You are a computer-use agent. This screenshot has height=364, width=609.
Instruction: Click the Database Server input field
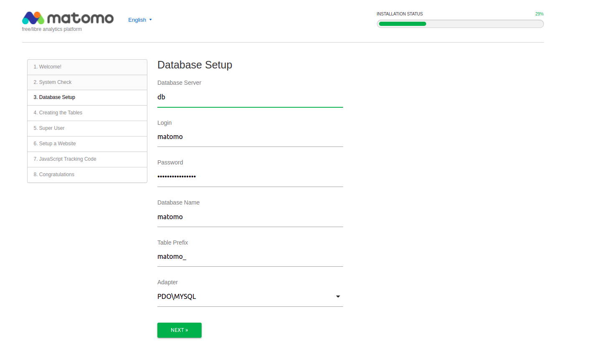(250, 97)
